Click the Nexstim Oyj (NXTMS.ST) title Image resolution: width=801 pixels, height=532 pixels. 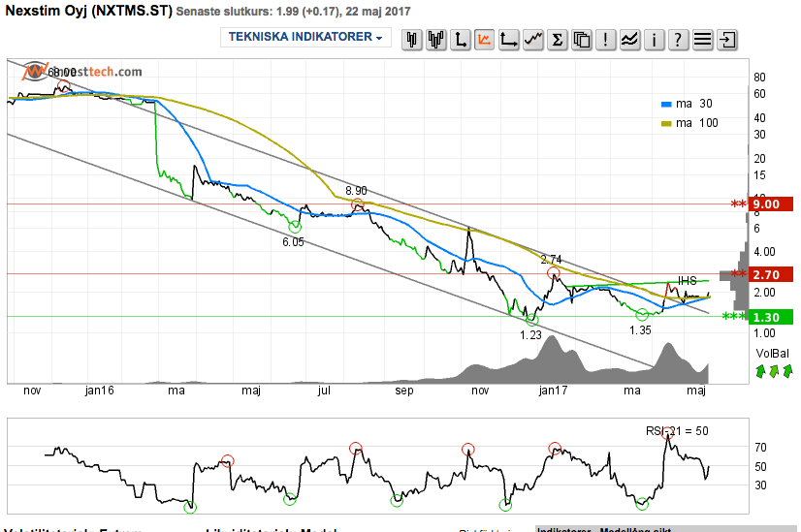[x=89, y=11]
